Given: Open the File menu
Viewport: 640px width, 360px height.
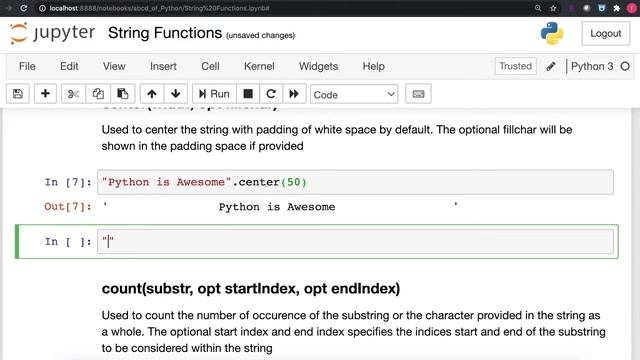Looking at the screenshot, I should click(x=27, y=66).
